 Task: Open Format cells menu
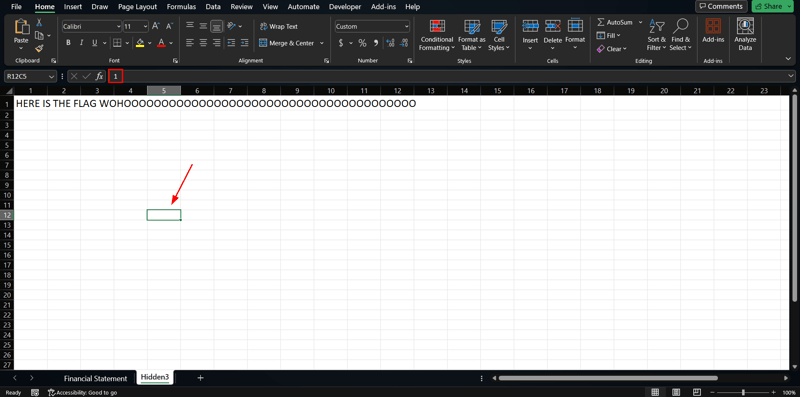coord(575,35)
